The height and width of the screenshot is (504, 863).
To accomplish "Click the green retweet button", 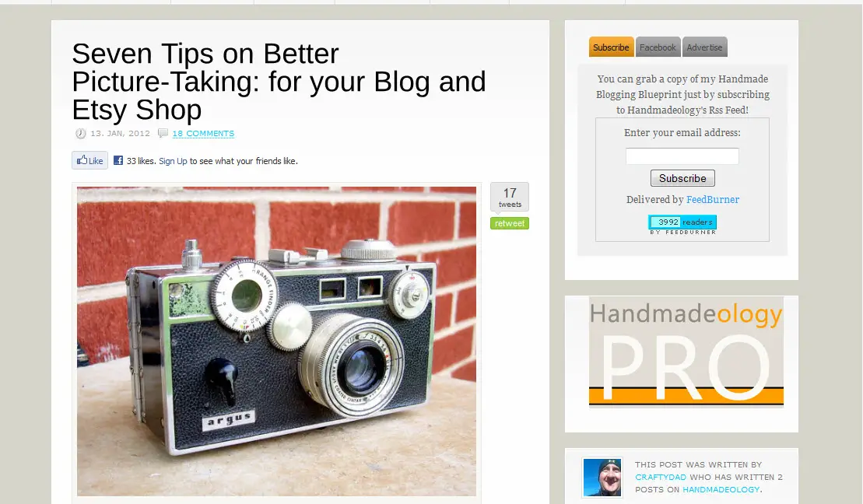I will click(510, 223).
